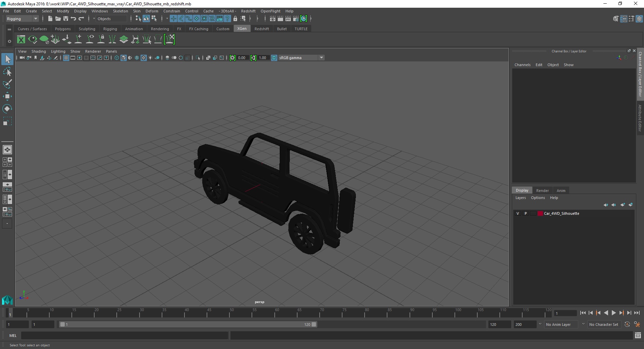The height and width of the screenshot is (349, 644).
Task: Activate the Lasso Select tool
Action: 7,72
